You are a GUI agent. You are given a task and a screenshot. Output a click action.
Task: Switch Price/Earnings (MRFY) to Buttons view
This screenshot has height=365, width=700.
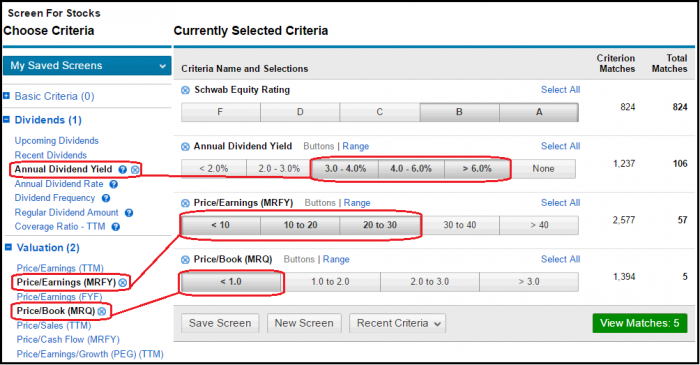pos(320,203)
